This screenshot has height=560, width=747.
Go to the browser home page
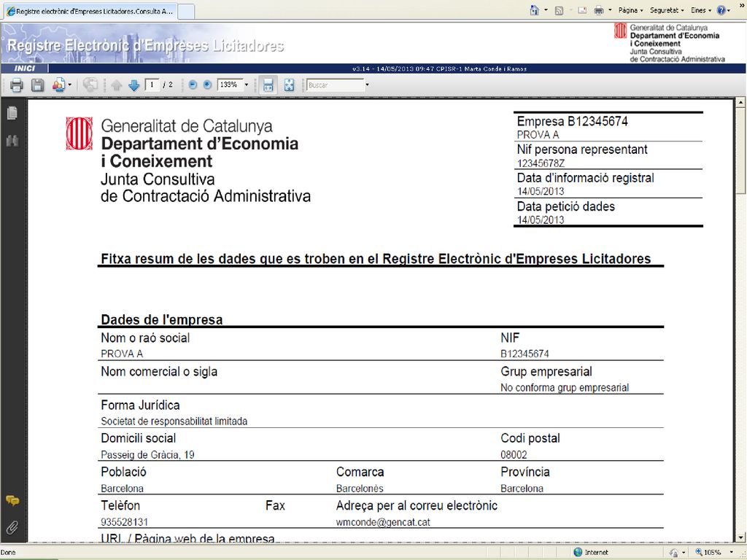[x=535, y=10]
